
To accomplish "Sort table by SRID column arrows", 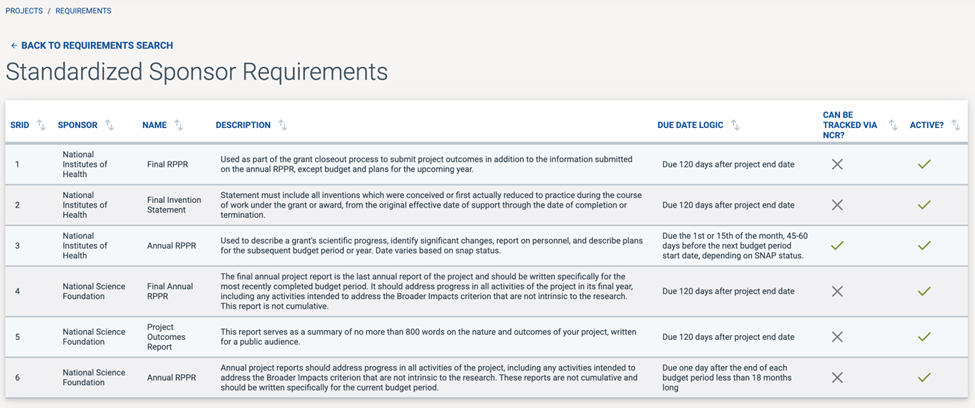I will click(41, 125).
